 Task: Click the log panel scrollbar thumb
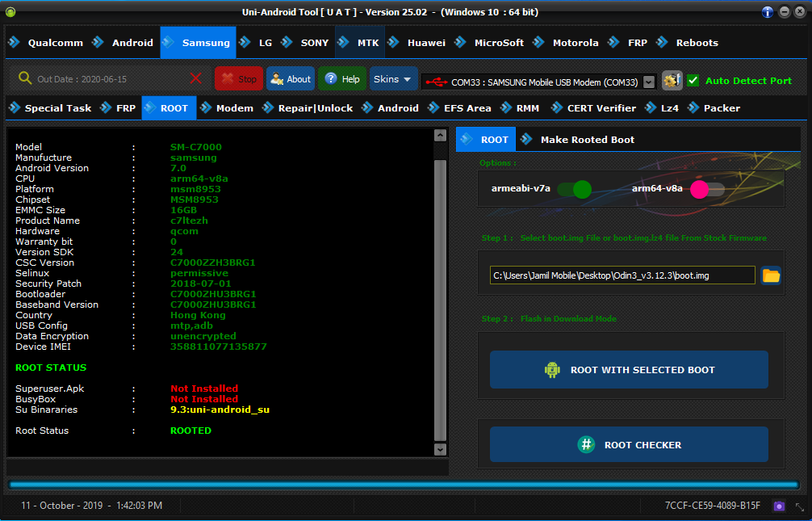[440, 300]
